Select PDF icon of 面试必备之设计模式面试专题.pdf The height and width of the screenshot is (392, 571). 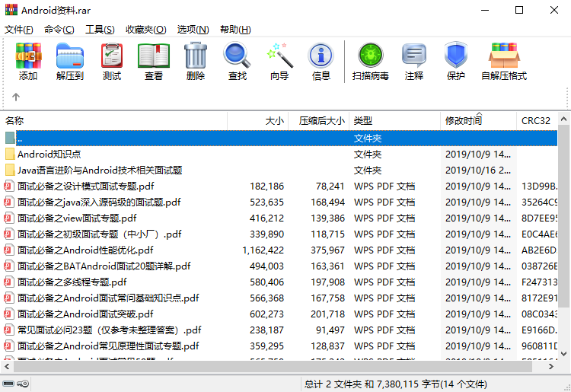(x=8, y=186)
